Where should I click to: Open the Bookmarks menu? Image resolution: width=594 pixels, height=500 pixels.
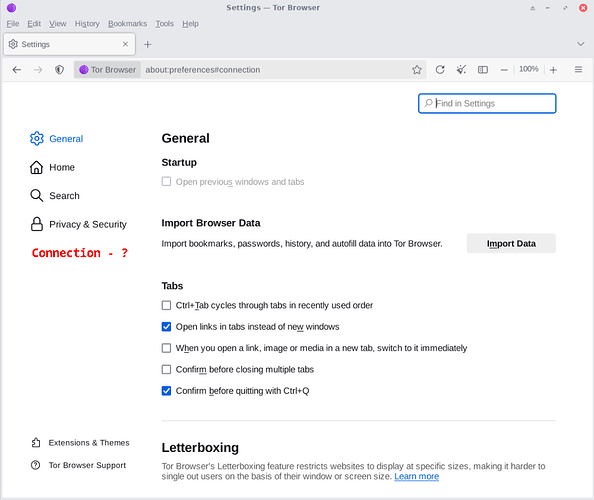coord(127,24)
